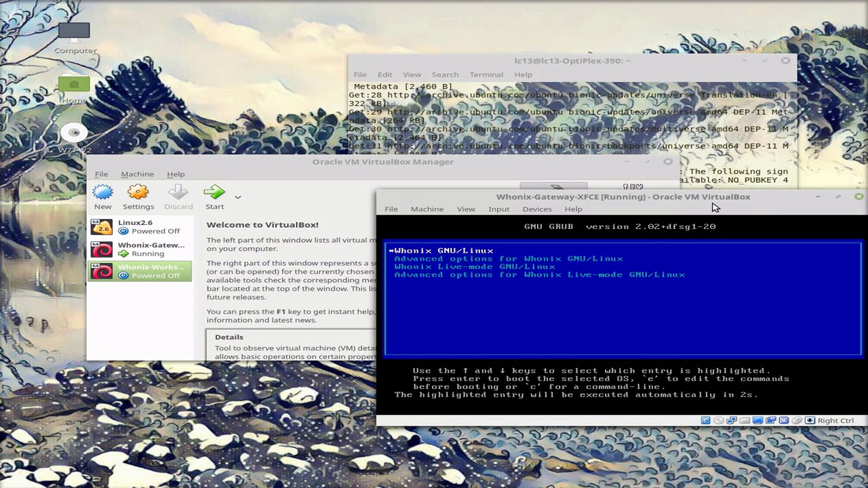Open the Terminal menu in the terminal window
This screenshot has width=868, height=488.
[x=486, y=75]
